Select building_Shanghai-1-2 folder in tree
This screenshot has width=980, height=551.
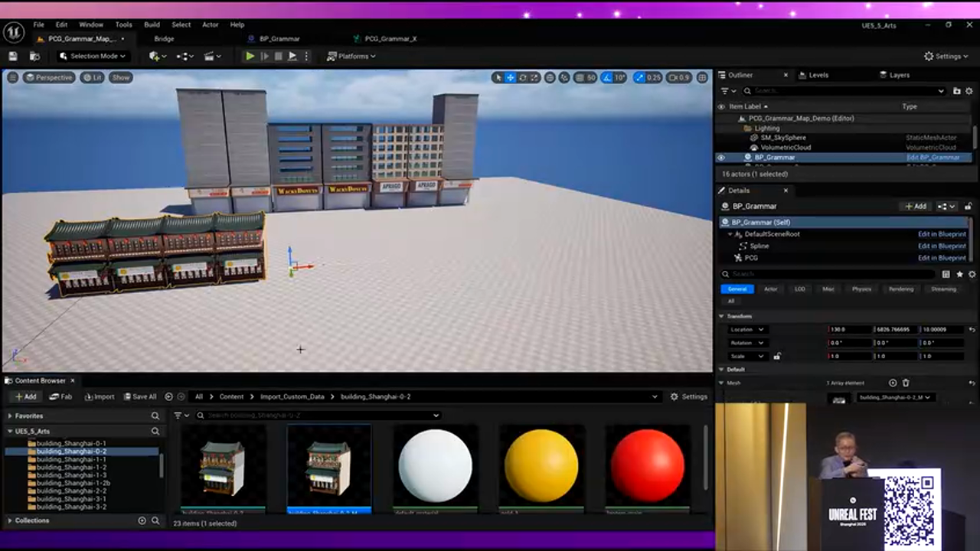71,467
